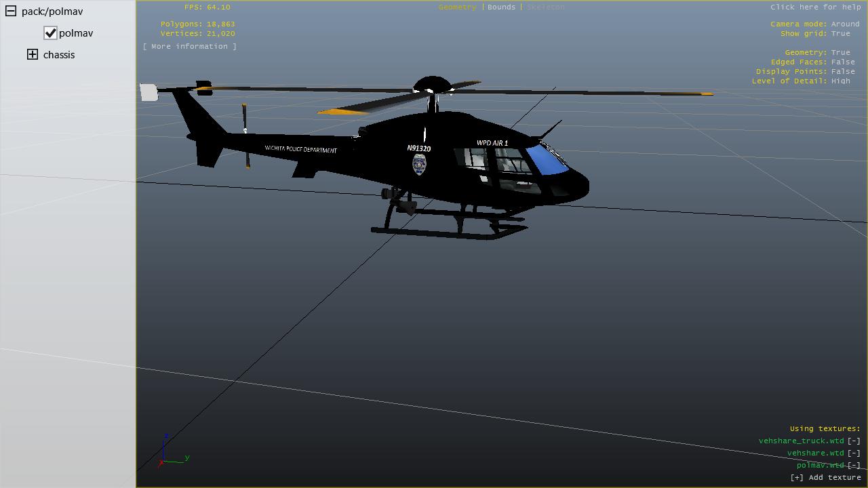Toggle the Geometry True setting
The height and width of the screenshot is (488, 868).
[x=840, y=52]
